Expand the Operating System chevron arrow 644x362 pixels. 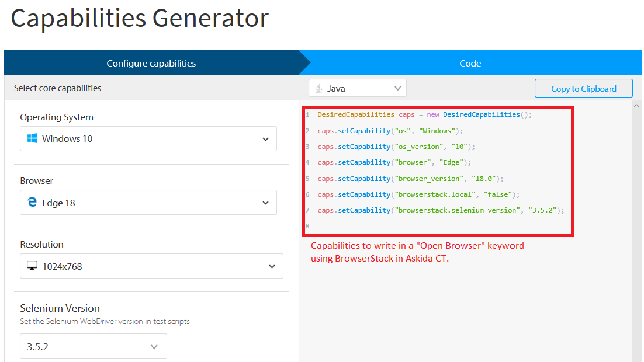coord(266,139)
